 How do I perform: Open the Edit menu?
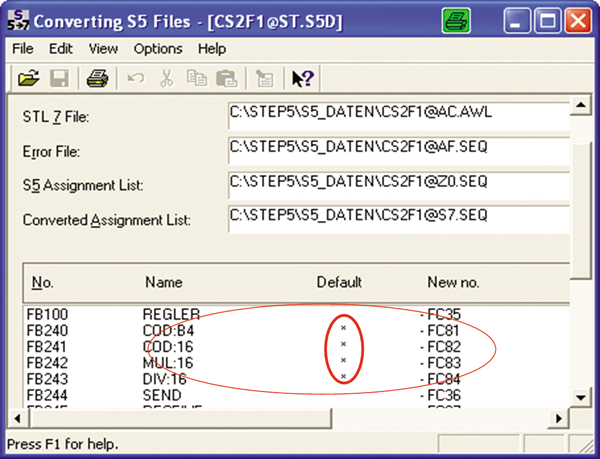point(60,49)
